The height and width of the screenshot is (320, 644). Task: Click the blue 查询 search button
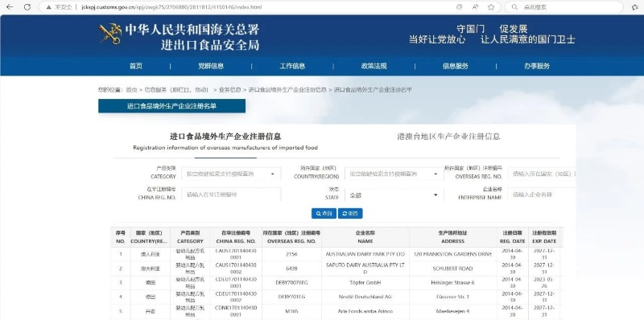coord(324,213)
